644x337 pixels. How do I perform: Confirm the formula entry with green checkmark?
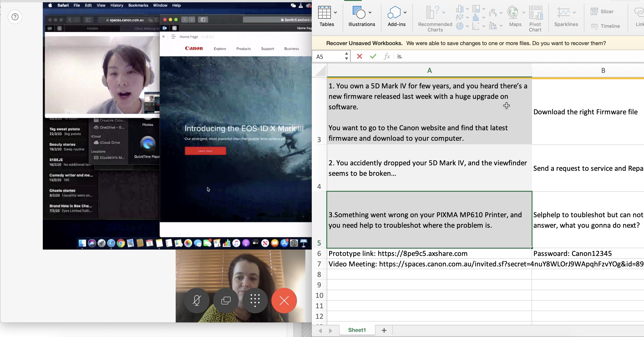click(373, 56)
